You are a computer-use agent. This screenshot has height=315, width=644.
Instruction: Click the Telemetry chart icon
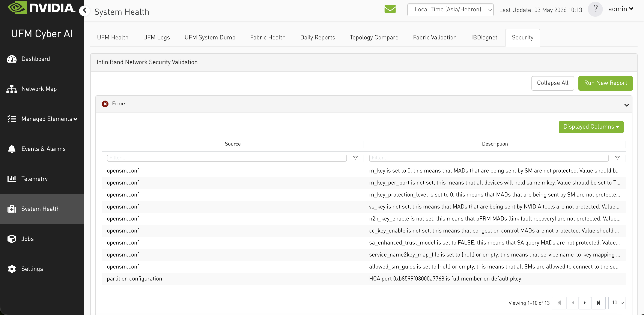pos(12,179)
